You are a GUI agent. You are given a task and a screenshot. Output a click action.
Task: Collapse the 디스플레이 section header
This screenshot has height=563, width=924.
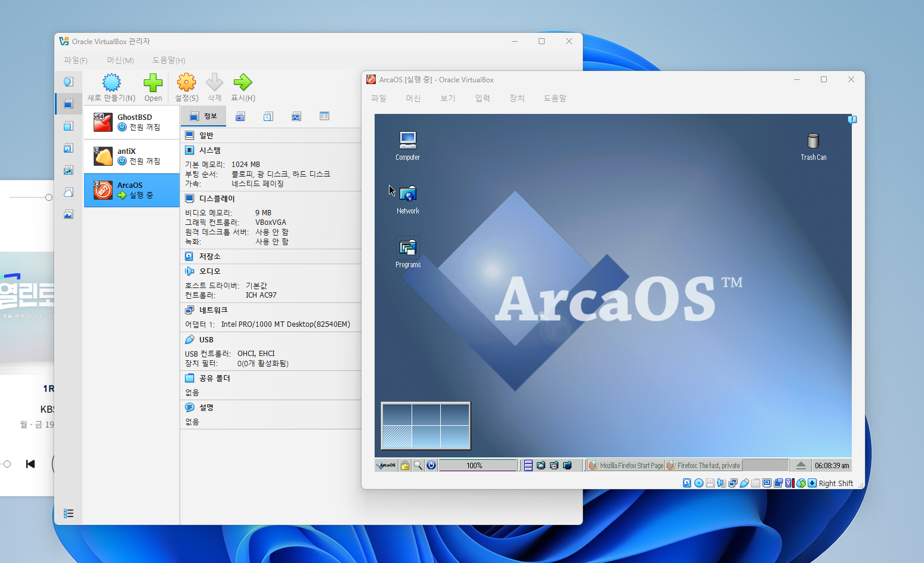[271, 199]
